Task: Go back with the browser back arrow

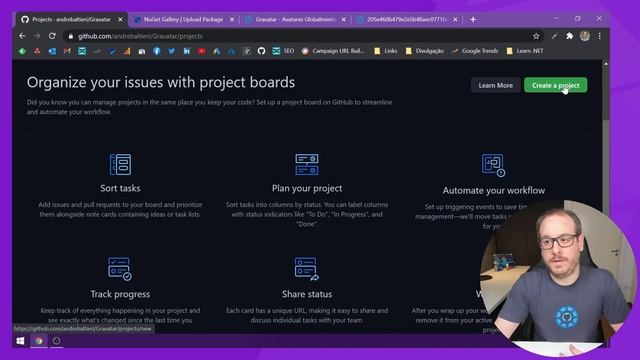Action: (x=22, y=36)
